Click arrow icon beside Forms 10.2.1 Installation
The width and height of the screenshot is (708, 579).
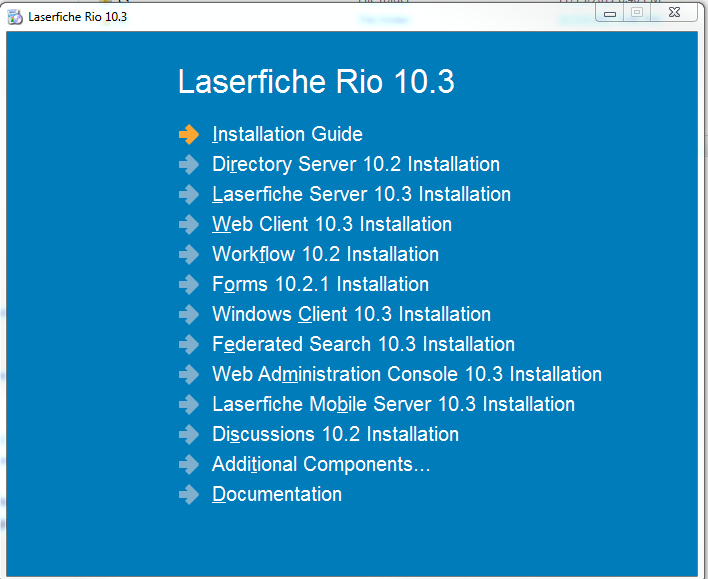[x=189, y=285]
